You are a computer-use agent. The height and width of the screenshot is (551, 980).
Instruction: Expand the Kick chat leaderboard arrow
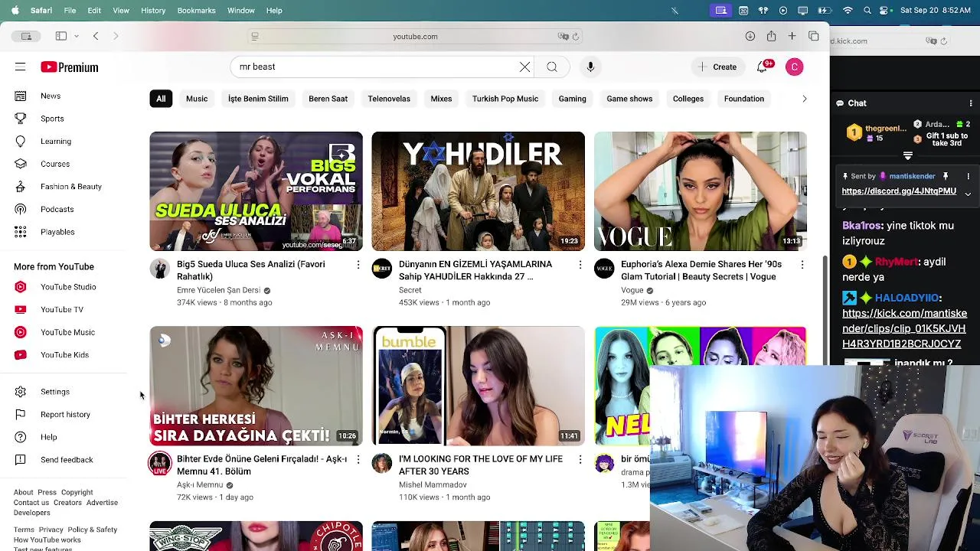pyautogui.click(x=908, y=155)
